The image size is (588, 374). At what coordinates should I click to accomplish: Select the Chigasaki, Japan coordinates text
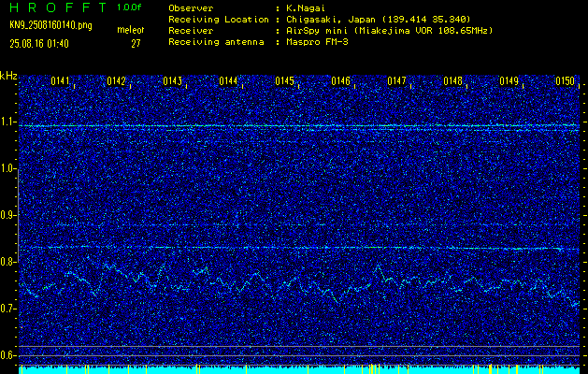point(379,19)
